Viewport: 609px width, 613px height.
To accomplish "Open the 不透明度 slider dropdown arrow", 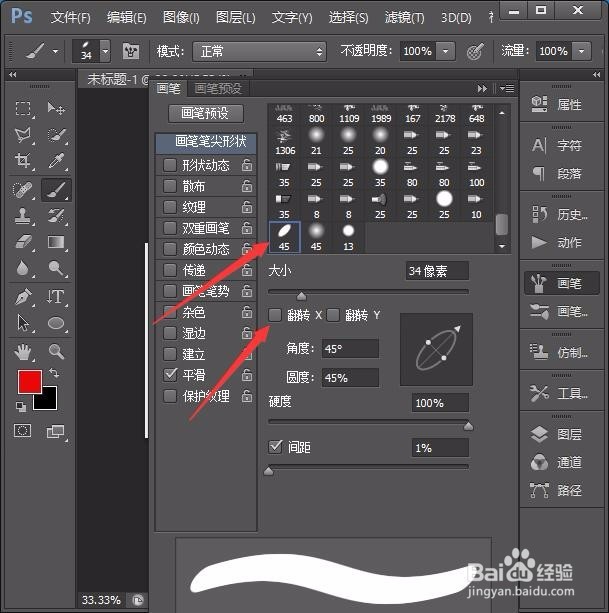I will pos(446,51).
